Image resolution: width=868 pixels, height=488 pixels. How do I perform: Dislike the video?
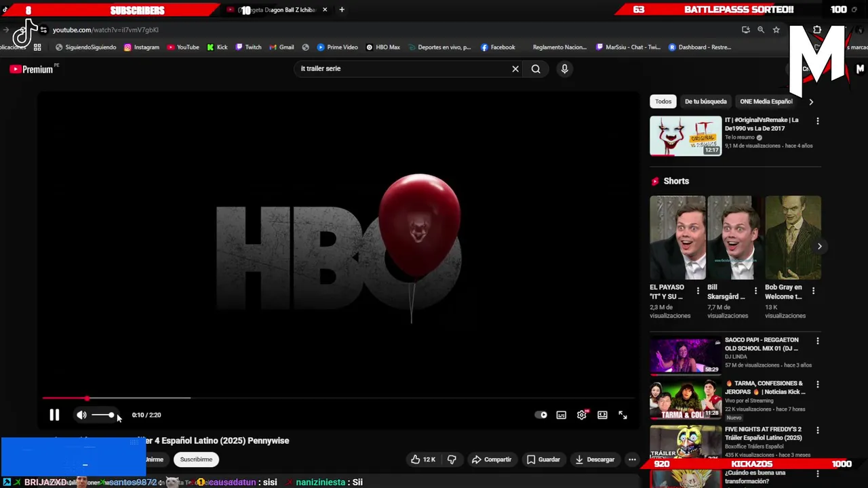pos(452,460)
